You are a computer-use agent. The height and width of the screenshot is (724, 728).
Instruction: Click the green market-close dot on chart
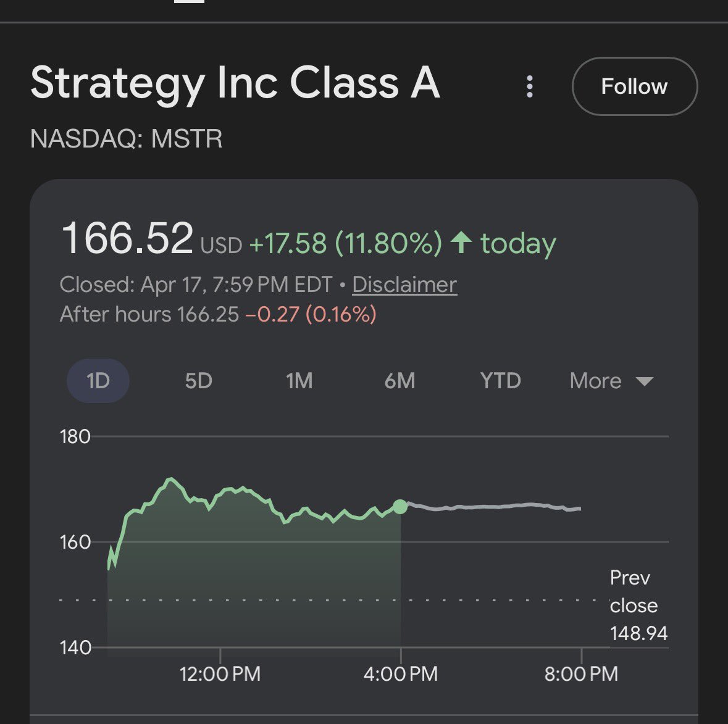(x=400, y=507)
